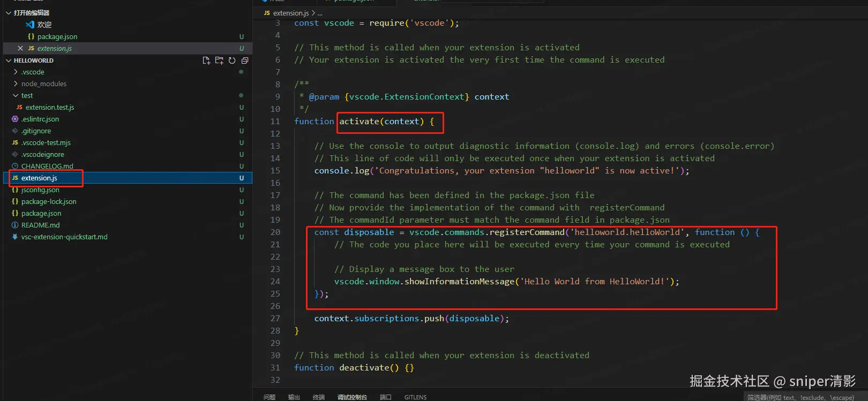Close extension.js in the open editors list
868x401 pixels.
(20, 48)
